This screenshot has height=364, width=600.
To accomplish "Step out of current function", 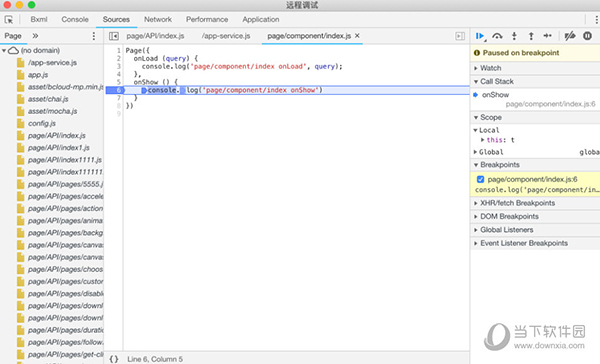I will 531,36.
